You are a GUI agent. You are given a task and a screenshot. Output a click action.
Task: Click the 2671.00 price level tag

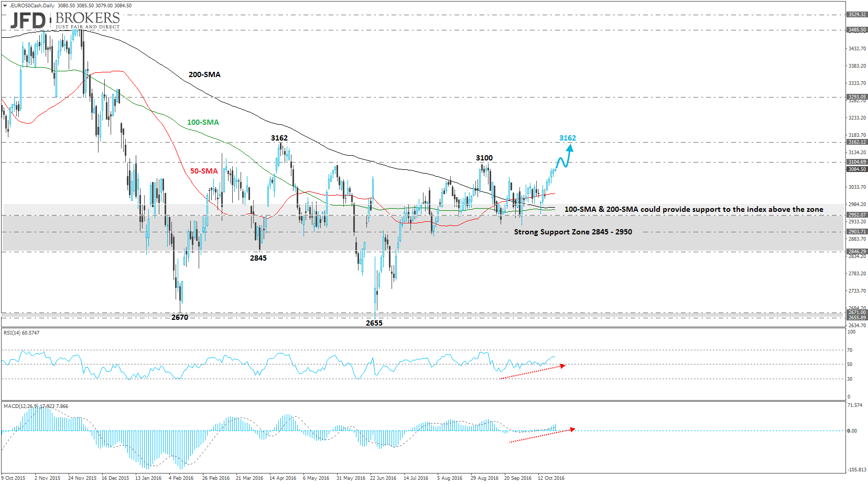(857, 313)
